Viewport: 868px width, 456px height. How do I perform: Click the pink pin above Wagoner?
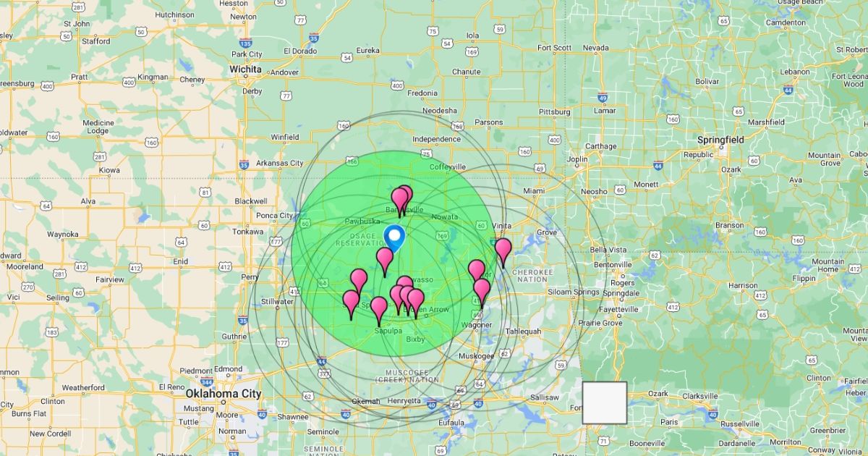click(482, 292)
